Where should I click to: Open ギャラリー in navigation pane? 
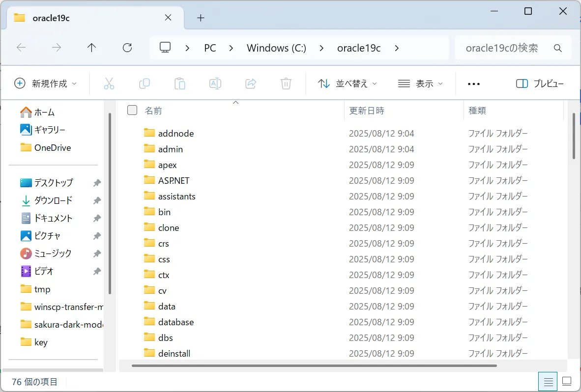(x=42, y=130)
